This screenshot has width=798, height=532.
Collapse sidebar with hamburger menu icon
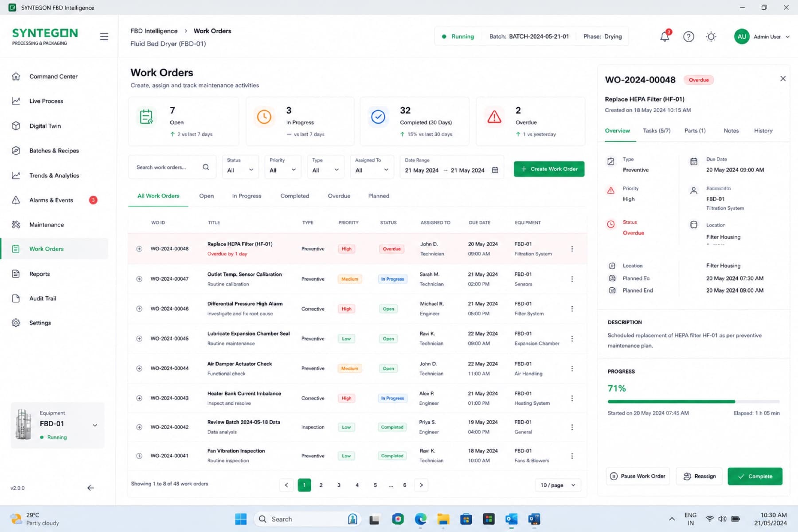coord(104,36)
